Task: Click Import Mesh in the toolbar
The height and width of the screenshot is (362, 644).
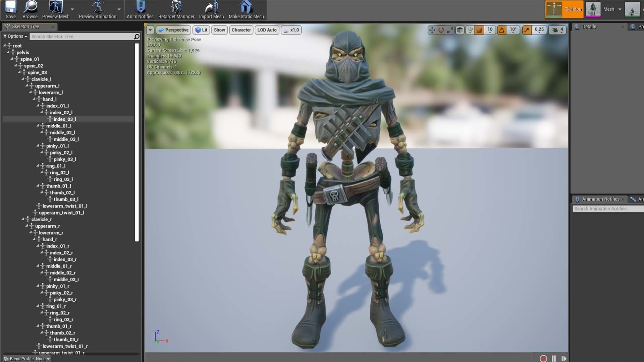Action: pos(211,10)
